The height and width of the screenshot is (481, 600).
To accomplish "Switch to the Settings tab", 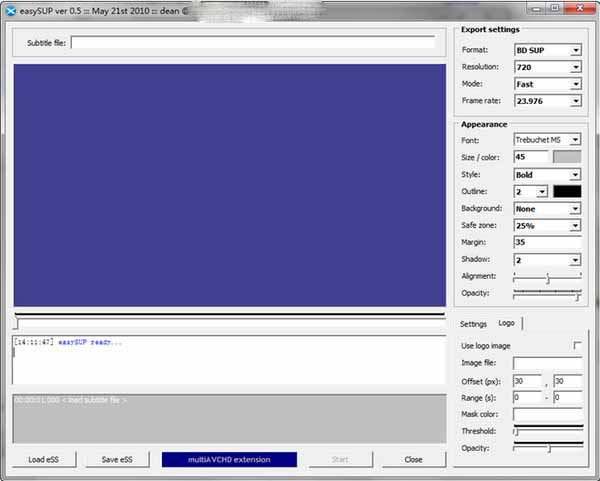I will 473,324.
